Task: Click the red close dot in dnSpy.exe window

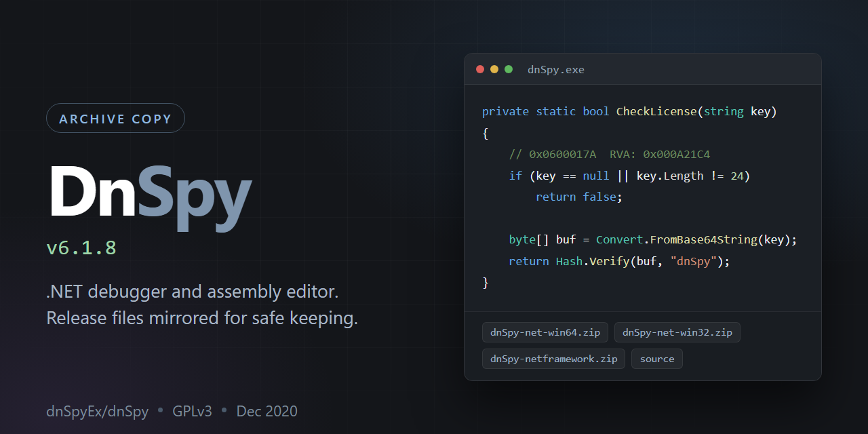Action: click(x=480, y=69)
